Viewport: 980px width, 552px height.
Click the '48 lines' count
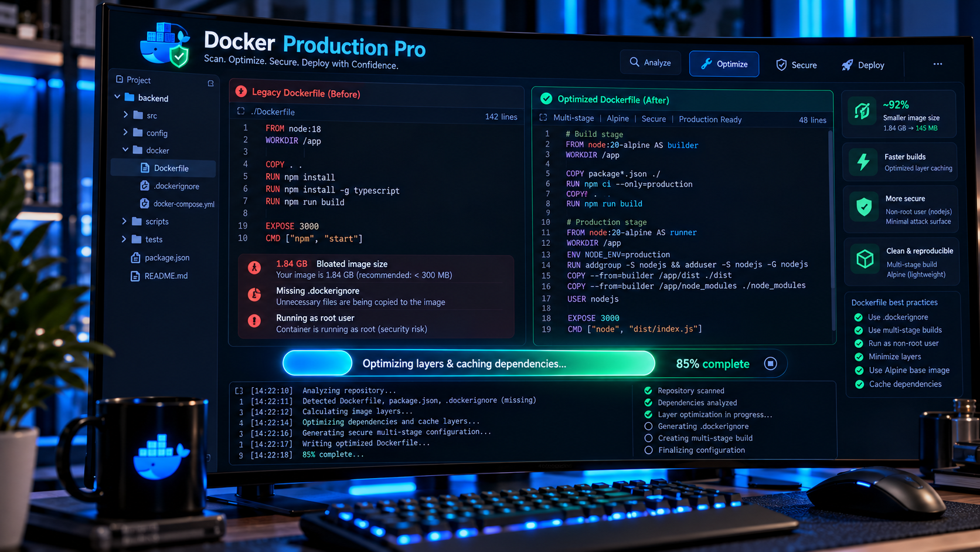812,120
